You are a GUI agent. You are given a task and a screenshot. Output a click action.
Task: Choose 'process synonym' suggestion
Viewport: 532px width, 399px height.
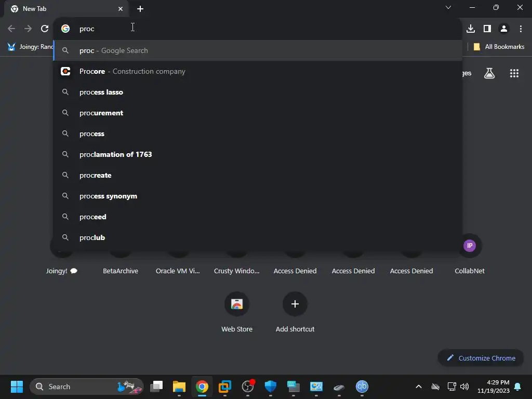tap(258, 196)
